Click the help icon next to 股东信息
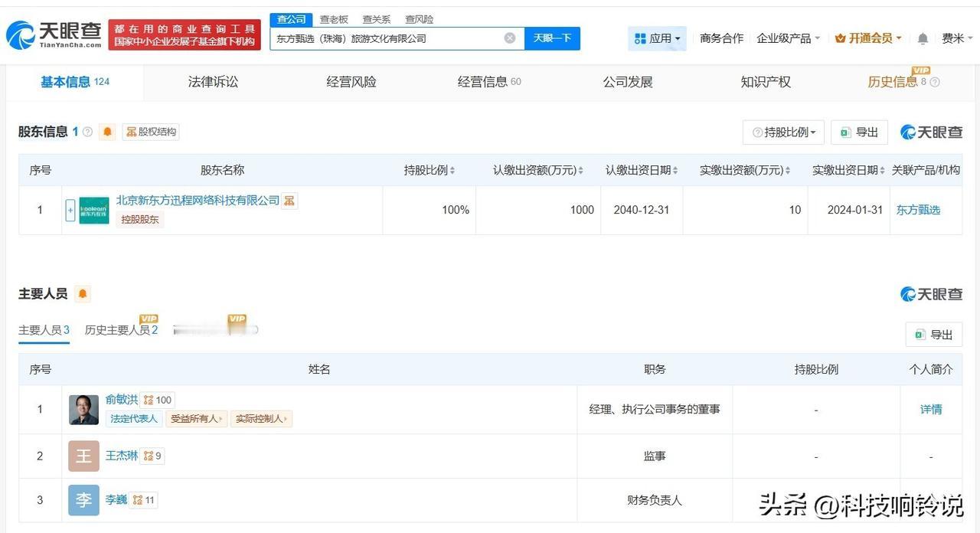 pyautogui.click(x=87, y=132)
